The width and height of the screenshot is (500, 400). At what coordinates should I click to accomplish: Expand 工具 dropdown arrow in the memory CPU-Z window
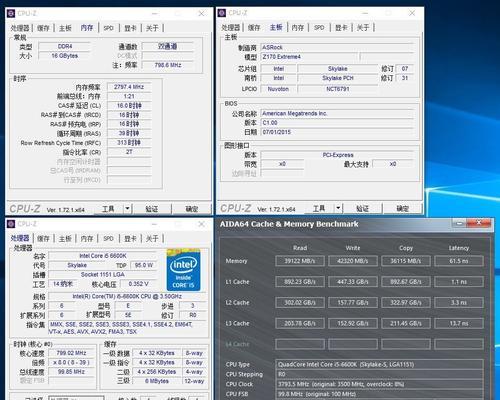[128, 209]
